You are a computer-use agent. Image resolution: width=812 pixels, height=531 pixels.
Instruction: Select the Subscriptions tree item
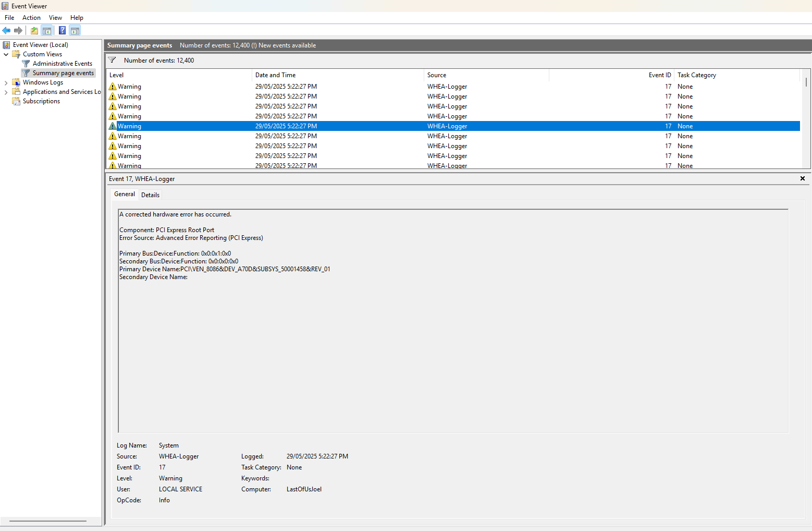click(41, 101)
